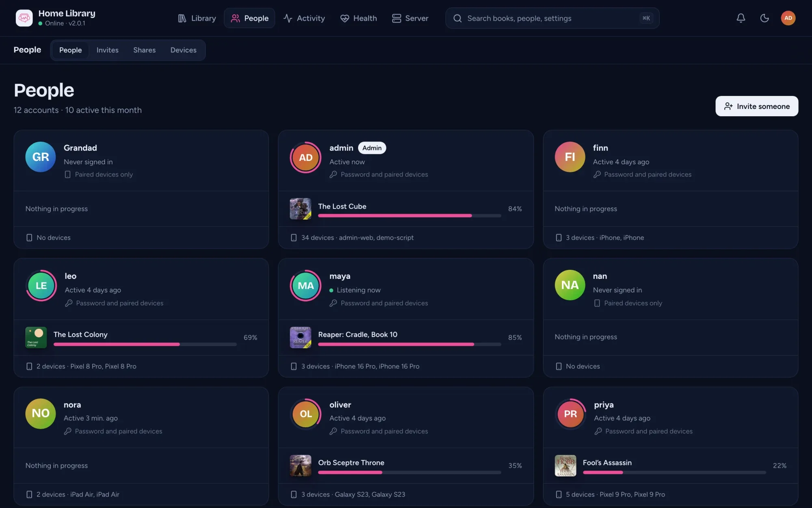This screenshot has height=508, width=812.
Task: Click the Home Library logo icon
Action: (24, 18)
